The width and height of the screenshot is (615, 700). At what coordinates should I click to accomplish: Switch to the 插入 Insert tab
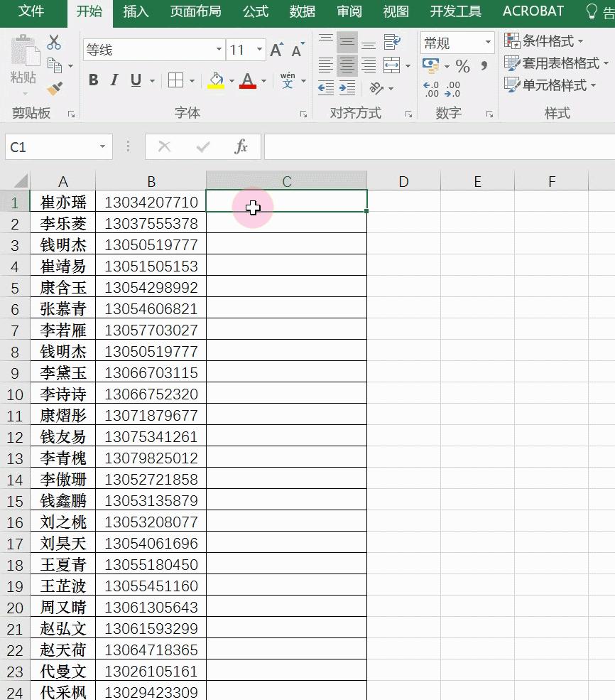point(136,11)
